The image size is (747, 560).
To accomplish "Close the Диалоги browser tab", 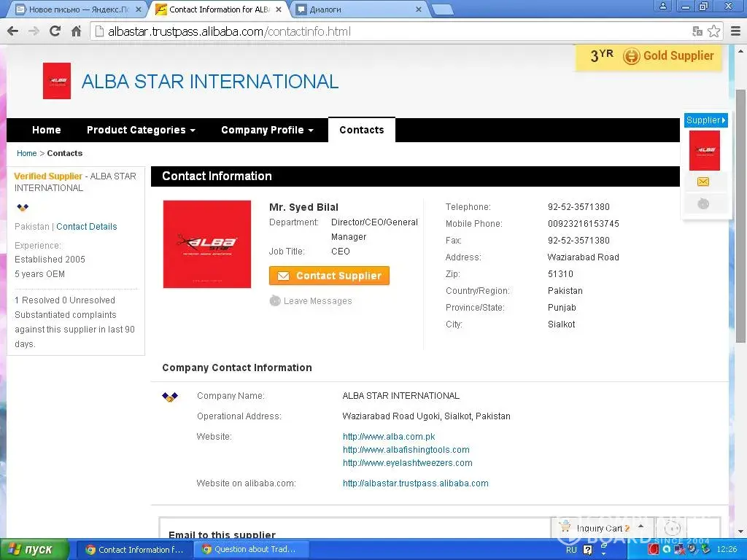I will pos(419,9).
